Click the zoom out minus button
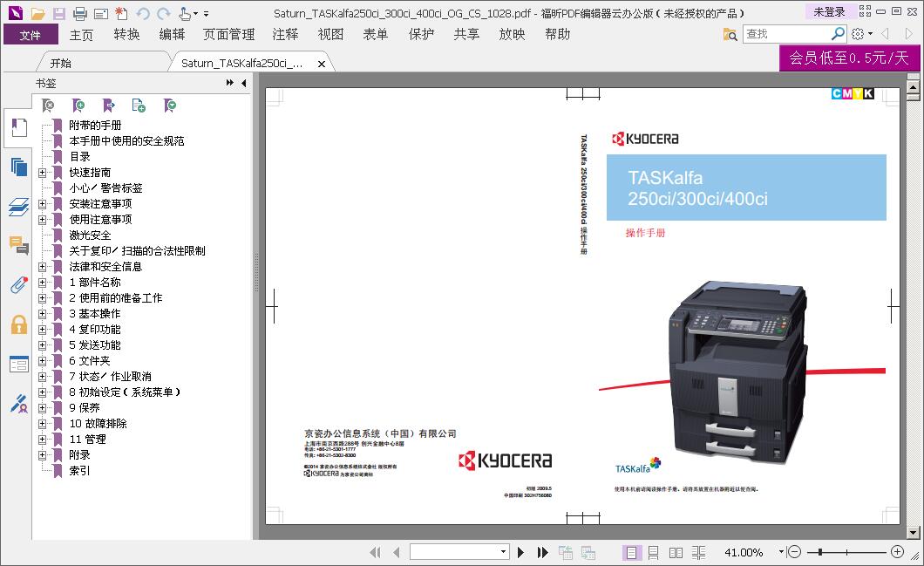Image resolution: width=924 pixels, height=566 pixels. [x=794, y=552]
